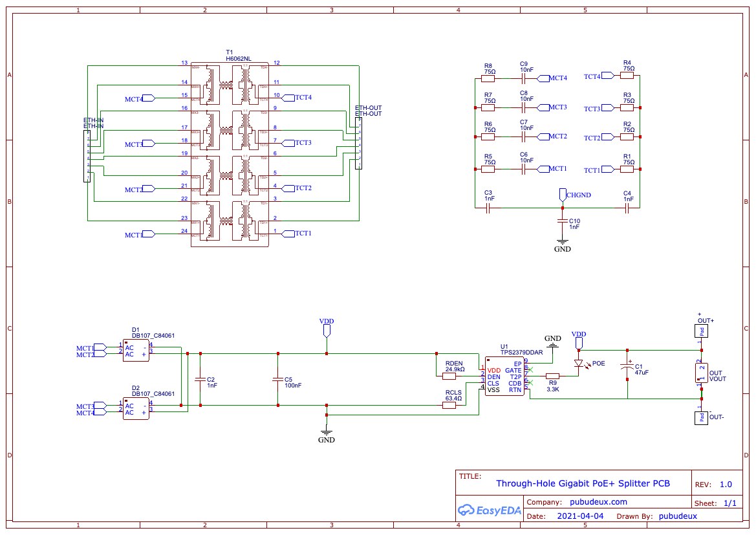Click the company name 'pubudeux.com'
Viewport: 756px width, 535px height.
pos(598,502)
